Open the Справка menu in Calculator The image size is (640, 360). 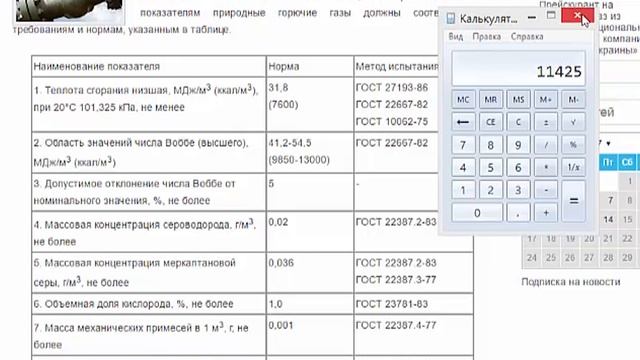(x=527, y=36)
